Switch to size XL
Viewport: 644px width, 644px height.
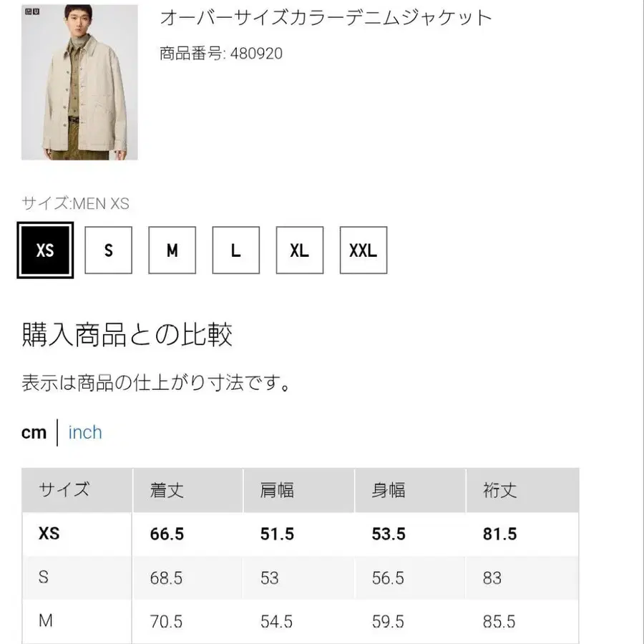299,250
